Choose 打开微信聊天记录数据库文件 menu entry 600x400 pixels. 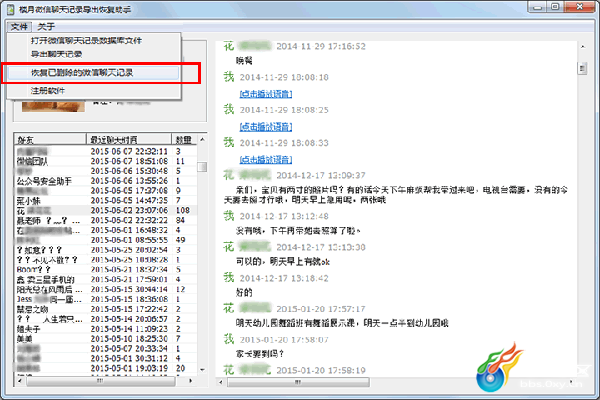[93, 40]
